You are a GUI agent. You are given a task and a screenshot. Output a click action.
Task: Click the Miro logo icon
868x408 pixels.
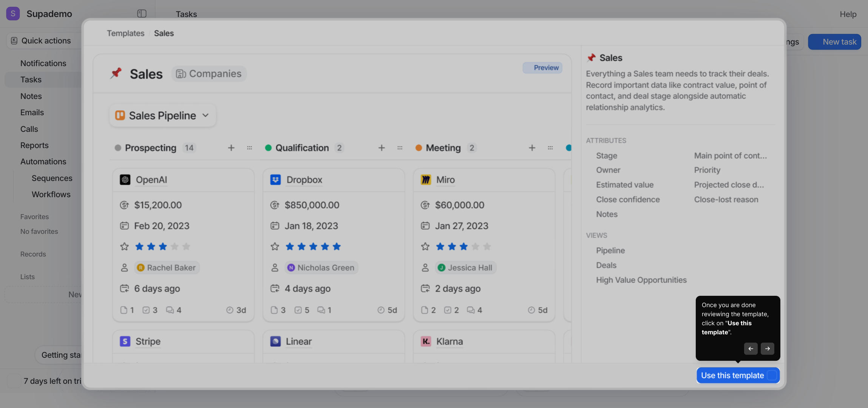click(426, 180)
